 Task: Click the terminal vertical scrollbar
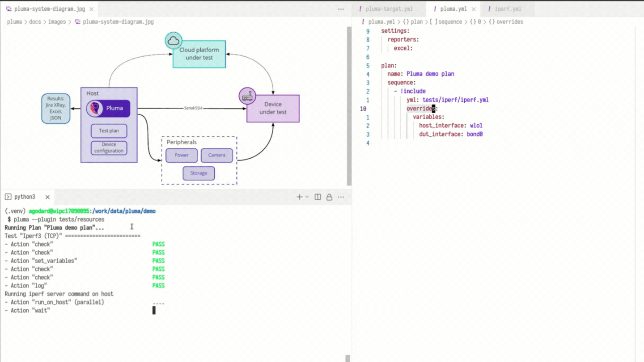click(x=348, y=358)
